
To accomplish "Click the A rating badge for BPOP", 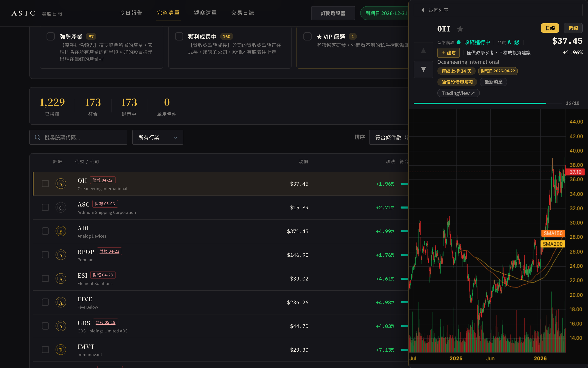I will tap(61, 255).
